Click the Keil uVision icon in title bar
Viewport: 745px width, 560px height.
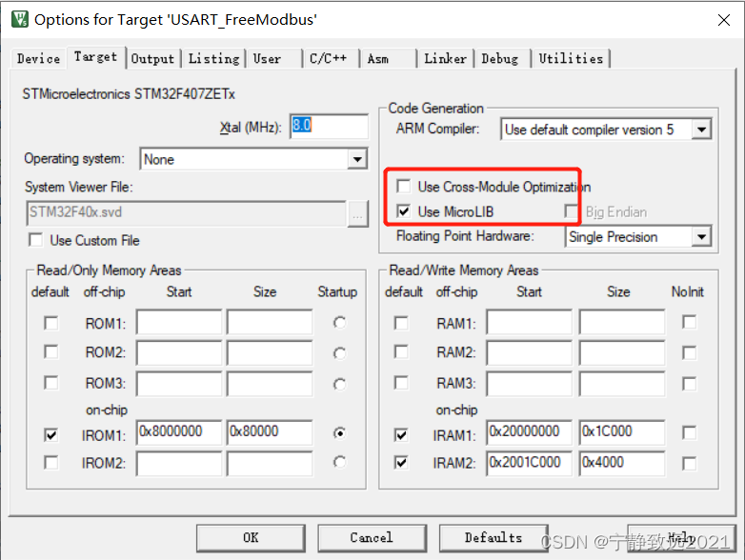(19, 19)
